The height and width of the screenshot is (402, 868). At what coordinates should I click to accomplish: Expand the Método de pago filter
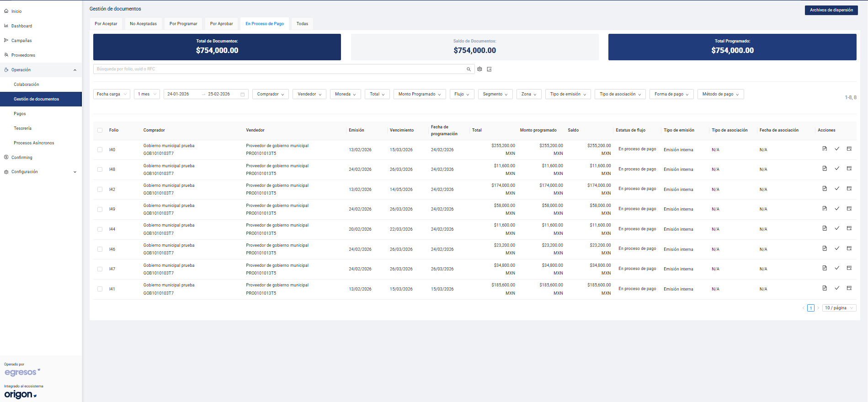pos(720,94)
